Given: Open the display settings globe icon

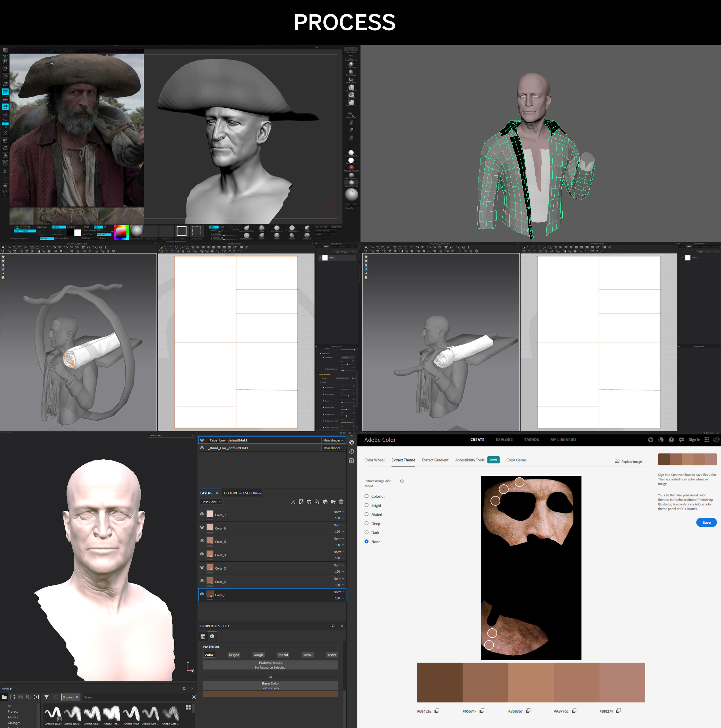Looking at the screenshot, I should coord(351,442).
